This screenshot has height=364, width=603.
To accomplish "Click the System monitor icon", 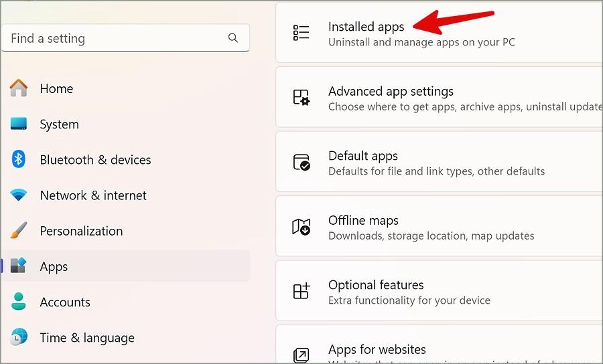I will click(x=19, y=124).
